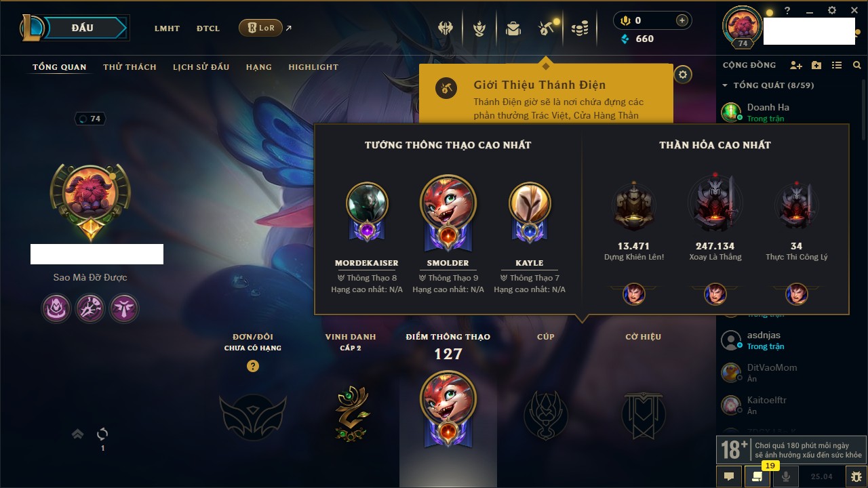Open the Collection backpack icon
The height and width of the screenshot is (488, 868).
[x=513, y=28]
